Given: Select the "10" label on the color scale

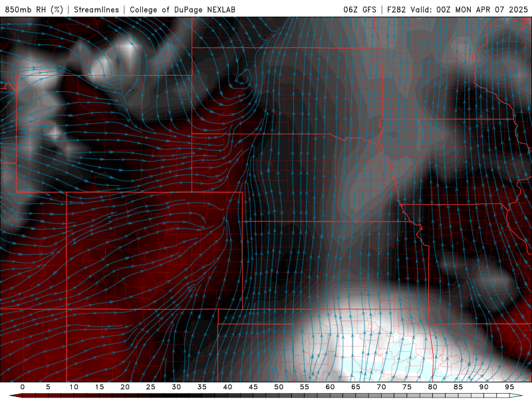Looking at the screenshot, I should [74, 387].
